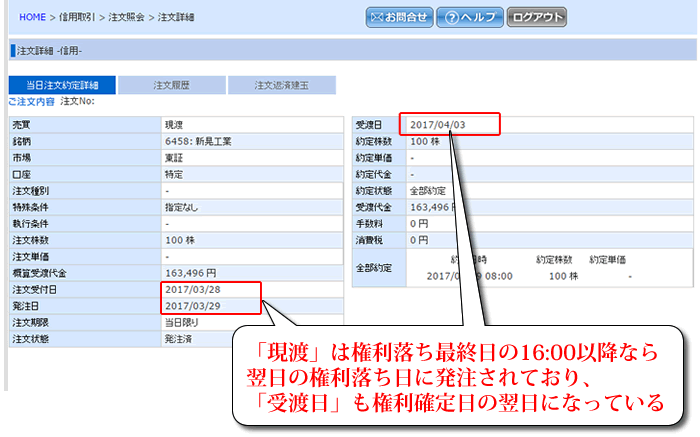
Task: Click the 注文状態 value 発注済
Action: pos(179,339)
